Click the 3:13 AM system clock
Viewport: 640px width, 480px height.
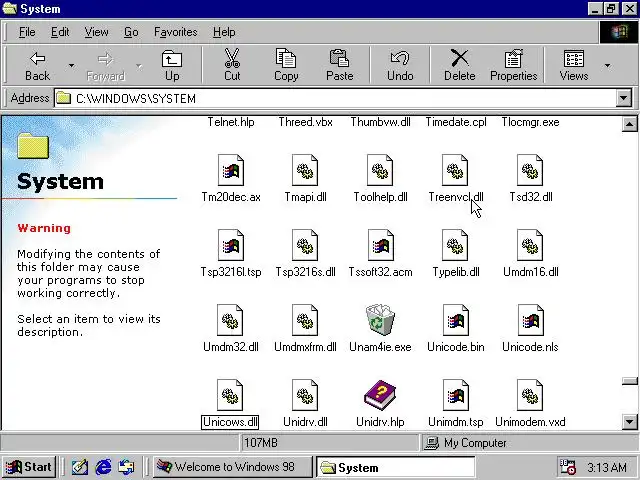[x=607, y=467]
